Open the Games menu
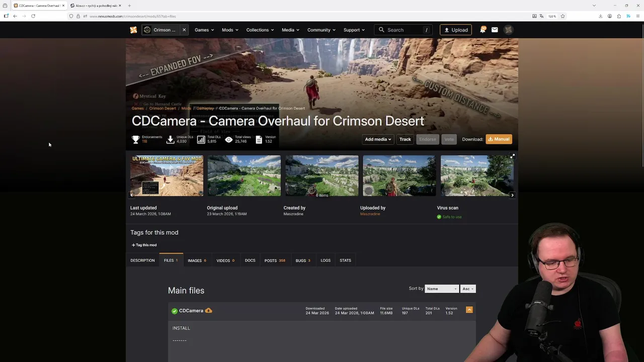The image size is (644, 362). click(204, 30)
